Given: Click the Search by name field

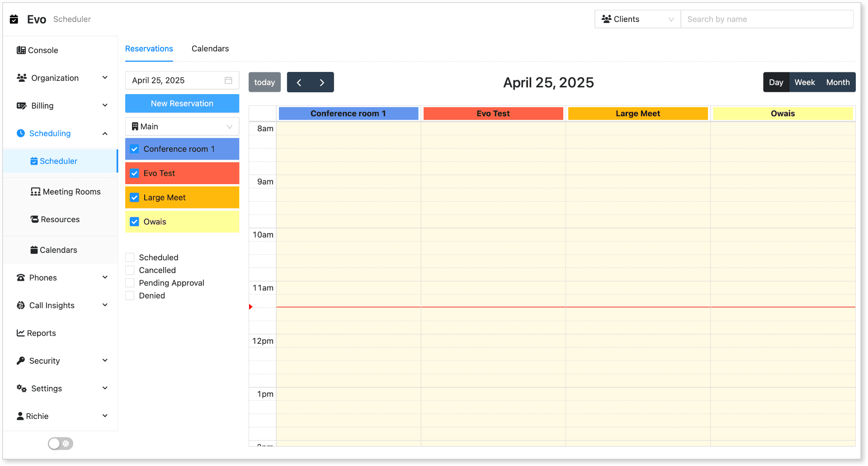Looking at the screenshot, I should point(767,19).
